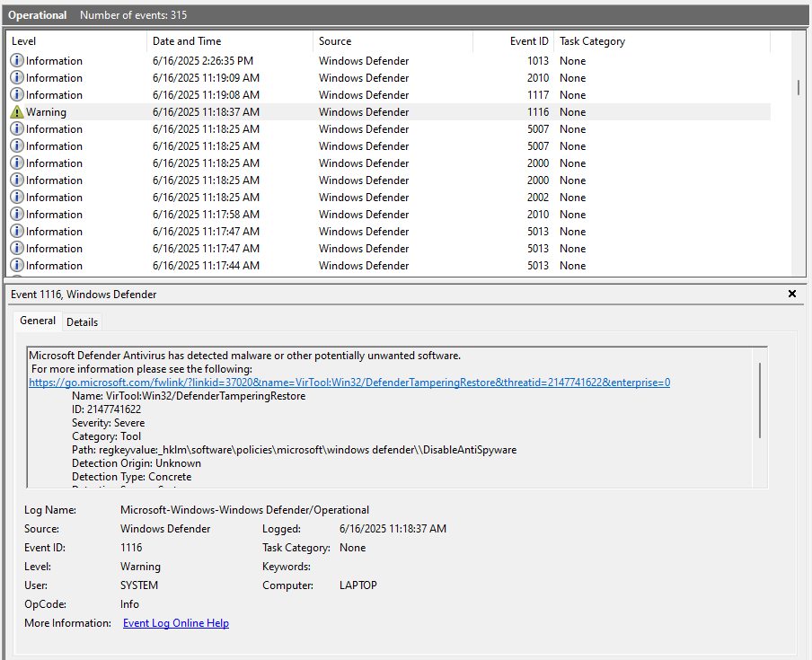Image resolution: width=812 pixels, height=660 pixels.
Task: Click the 'Detection Origin: Unknown' line
Action: tap(137, 463)
